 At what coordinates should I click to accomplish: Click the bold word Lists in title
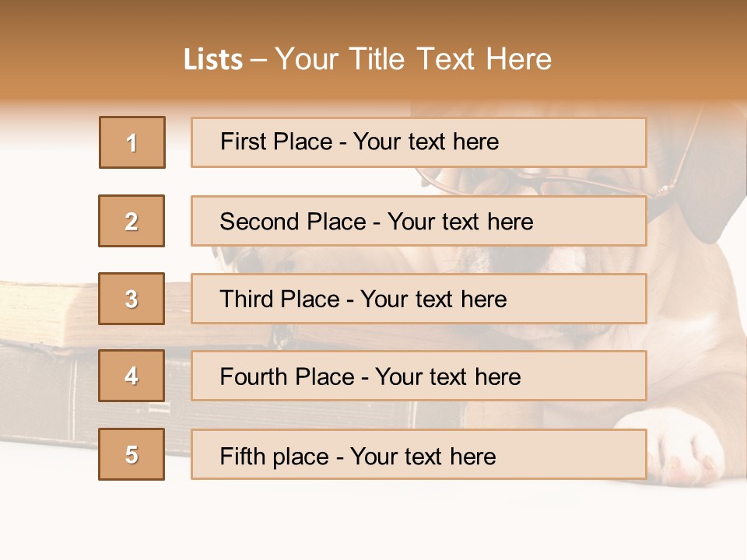tap(213, 60)
